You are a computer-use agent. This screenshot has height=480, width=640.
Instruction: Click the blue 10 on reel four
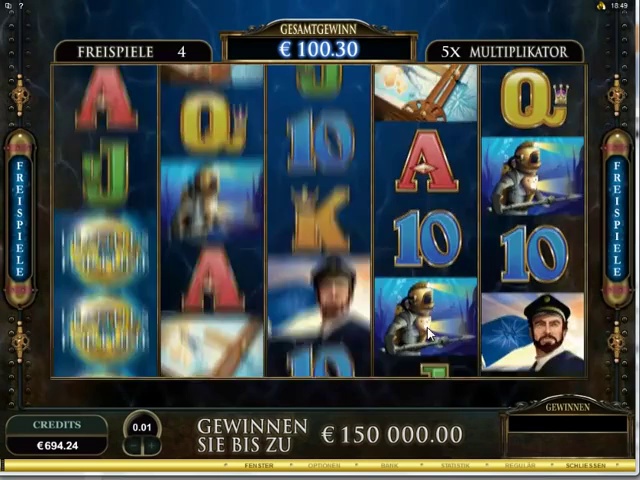click(426, 238)
